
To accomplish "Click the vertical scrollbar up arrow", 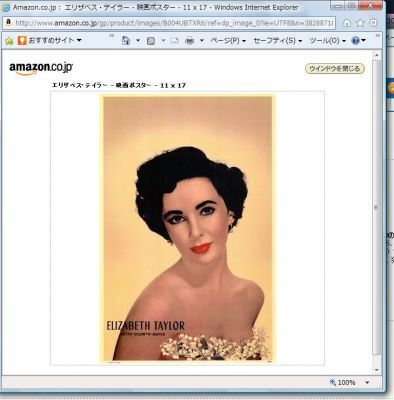I will coord(376,55).
